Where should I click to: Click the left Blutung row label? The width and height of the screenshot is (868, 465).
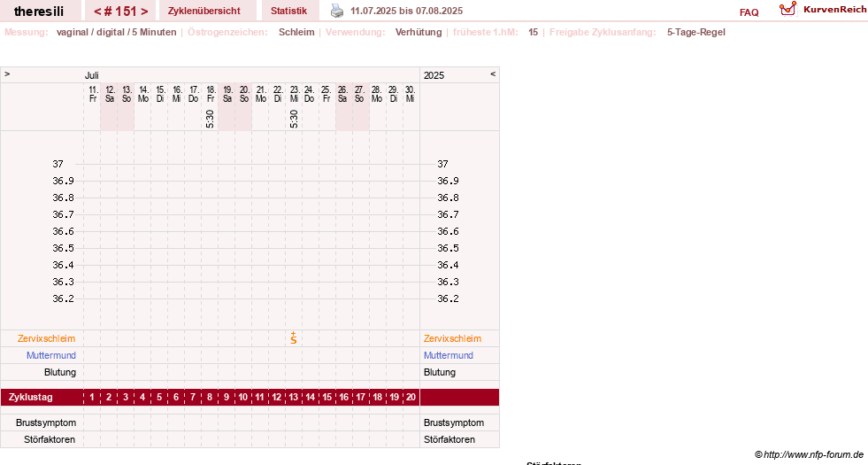pos(60,373)
